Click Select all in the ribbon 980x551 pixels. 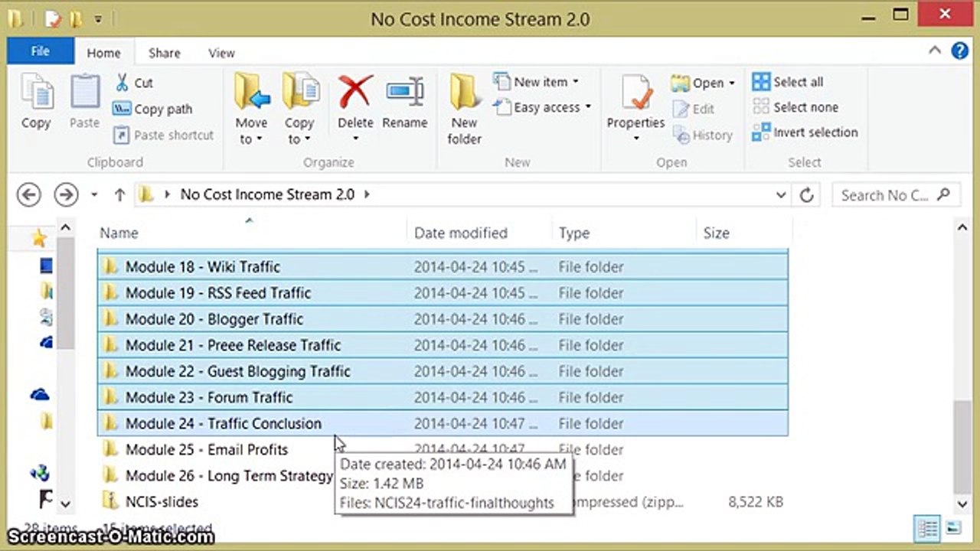point(788,82)
